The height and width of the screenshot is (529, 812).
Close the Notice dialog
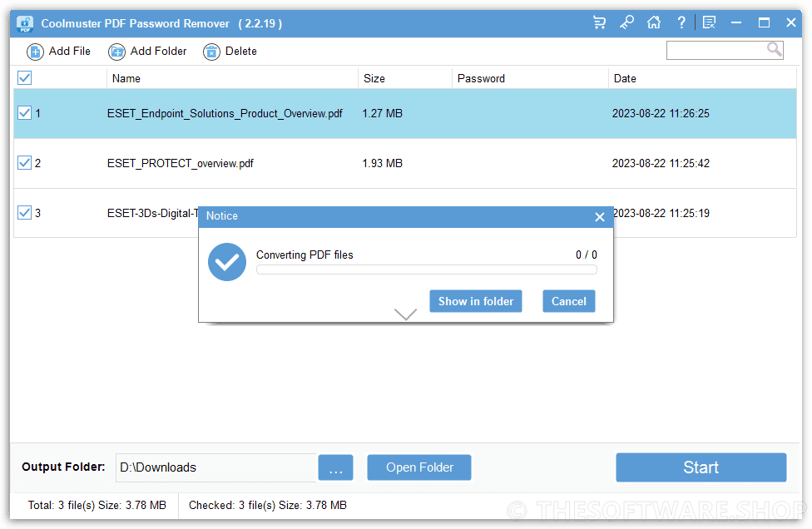pos(600,217)
